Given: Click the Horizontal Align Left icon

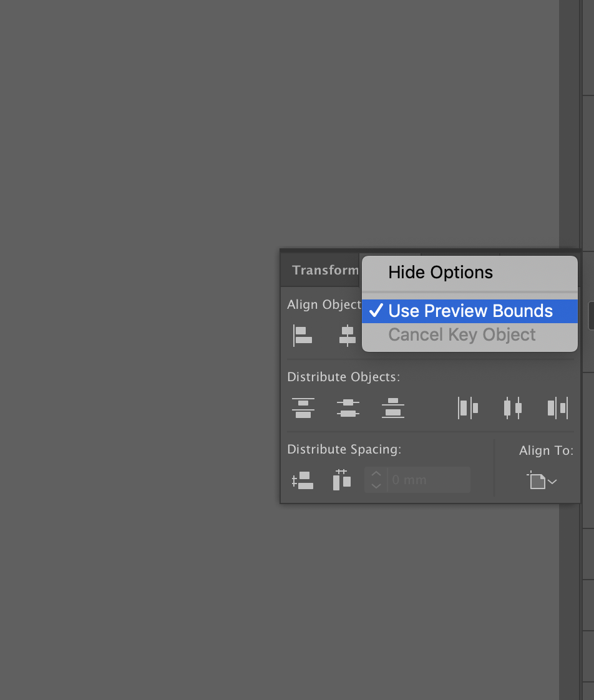Looking at the screenshot, I should coord(303,336).
